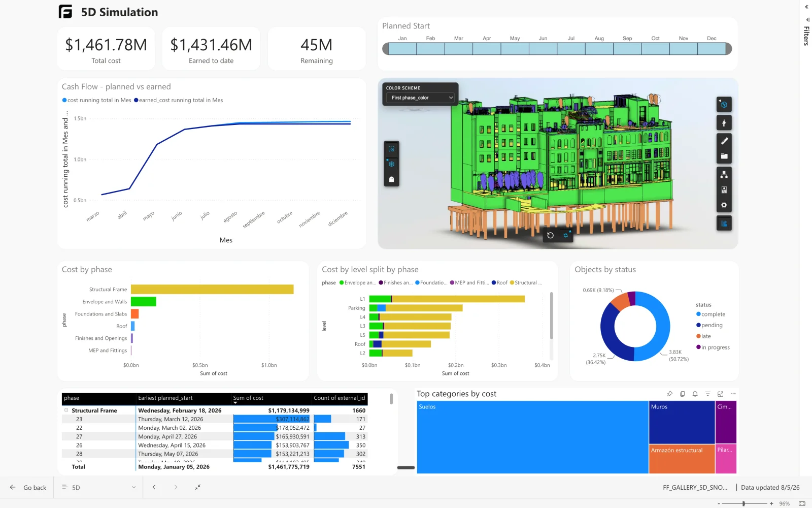Zoom in with plus button
This screenshot has height=508, width=812.
click(771, 503)
